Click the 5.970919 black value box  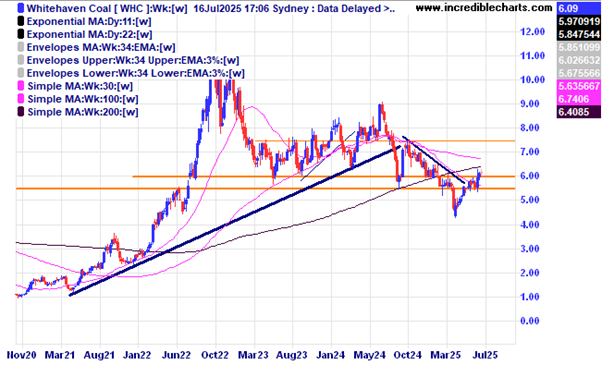click(x=579, y=21)
